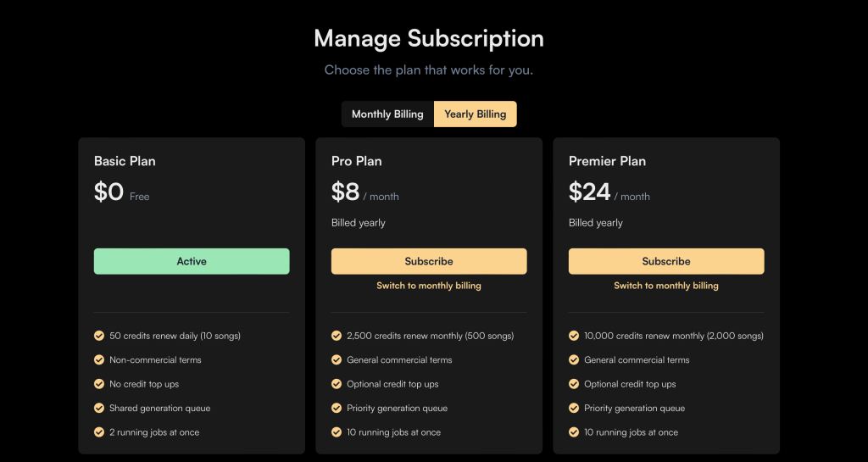Image resolution: width=868 pixels, height=462 pixels.
Task: Click checkmark icon next to 2 running jobs at once
Action: click(x=99, y=432)
